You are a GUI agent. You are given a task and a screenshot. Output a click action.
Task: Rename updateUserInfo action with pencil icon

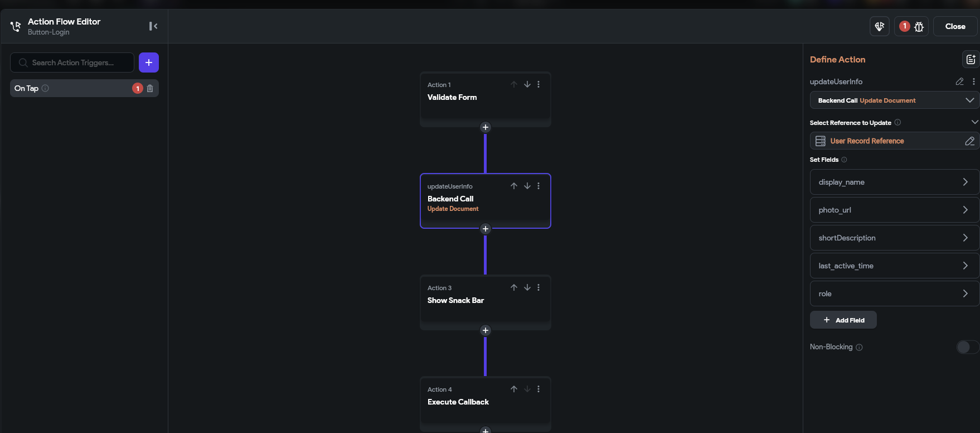click(x=959, y=81)
